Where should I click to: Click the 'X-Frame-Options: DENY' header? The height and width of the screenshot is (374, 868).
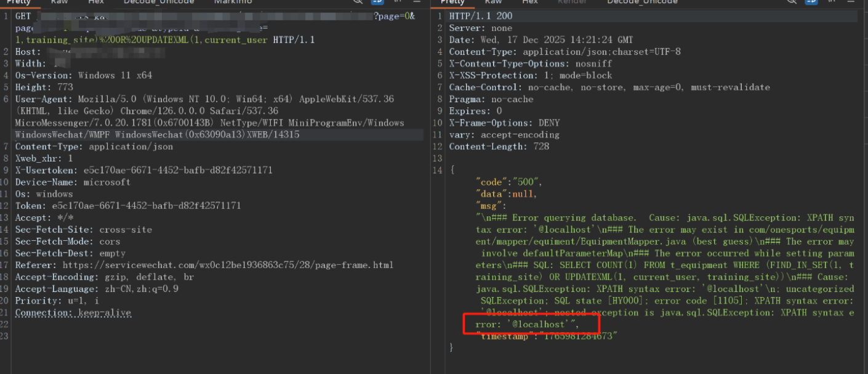tap(504, 123)
